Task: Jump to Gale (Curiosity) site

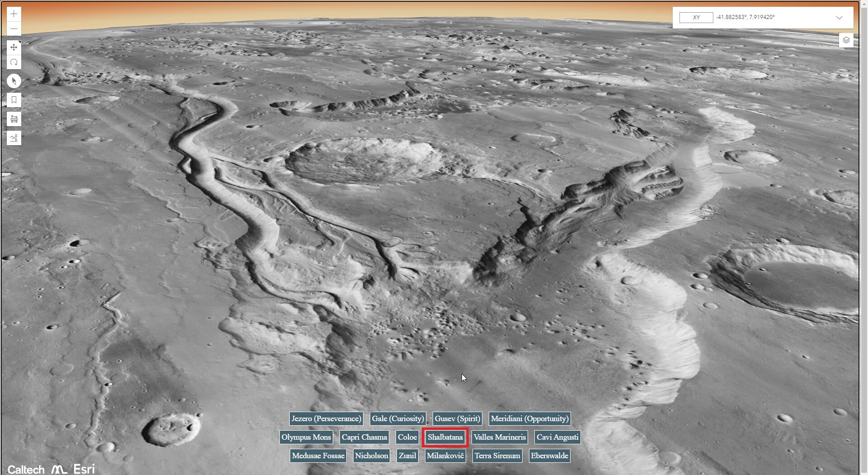Action: 398,418
